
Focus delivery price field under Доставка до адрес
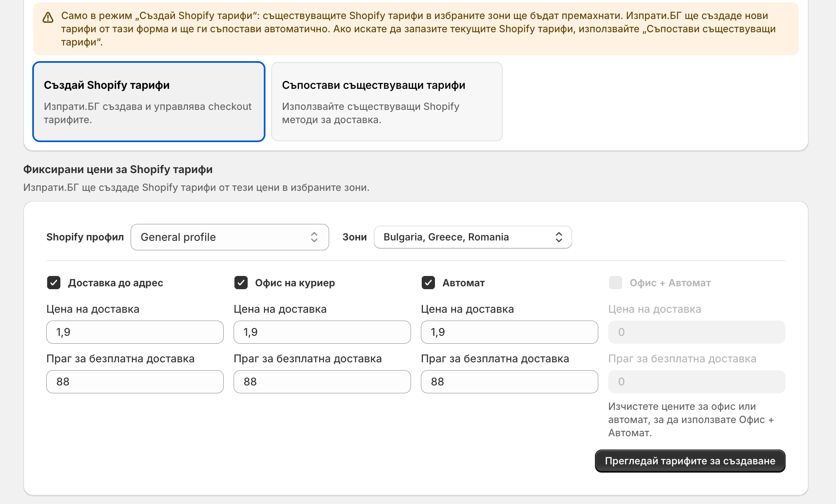[135, 332]
